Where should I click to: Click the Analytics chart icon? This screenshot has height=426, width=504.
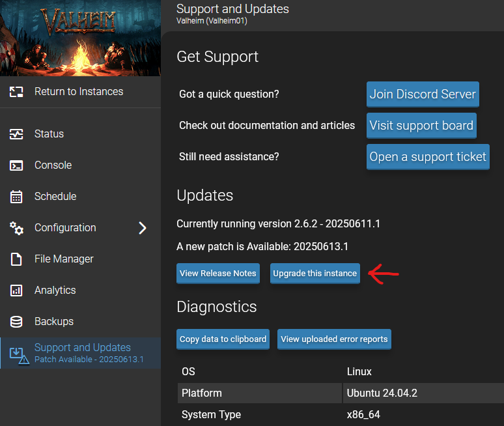pos(16,291)
